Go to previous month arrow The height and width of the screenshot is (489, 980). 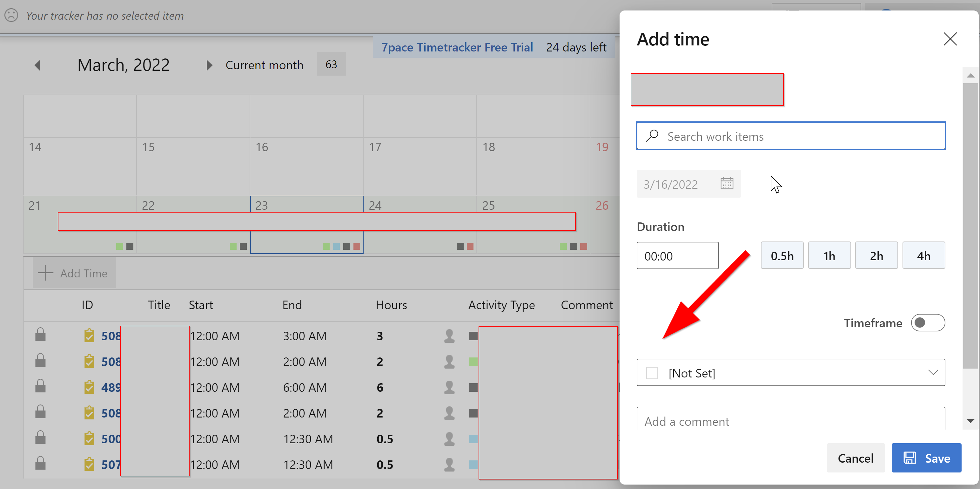click(x=37, y=65)
